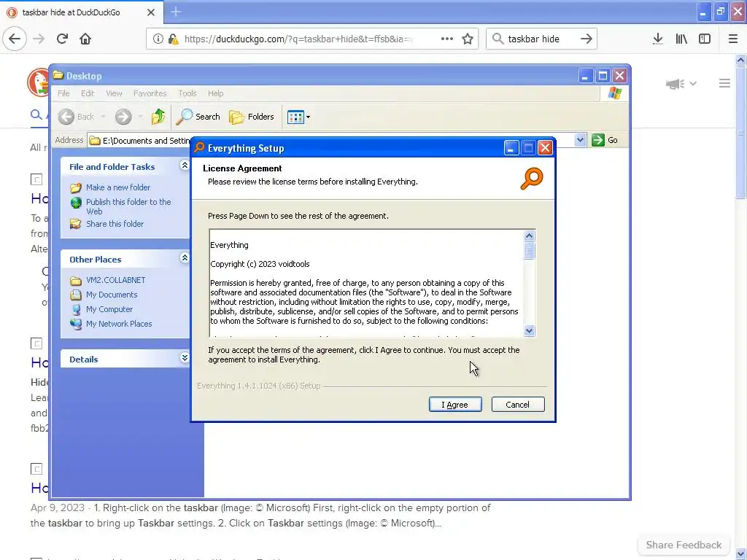Close the Everything Setup window
Image resolution: width=747 pixels, height=560 pixels.
(545, 148)
